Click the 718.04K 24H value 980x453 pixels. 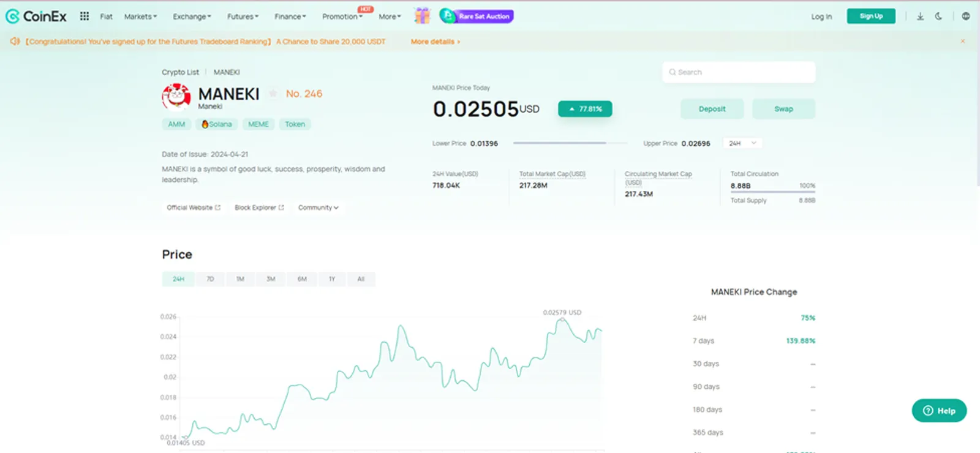[446, 185]
